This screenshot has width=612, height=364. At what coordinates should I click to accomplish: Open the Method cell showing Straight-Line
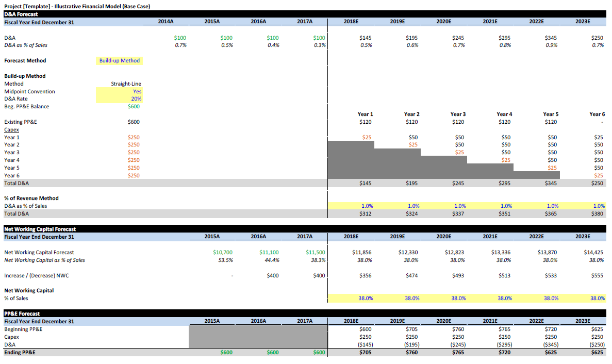[124, 84]
